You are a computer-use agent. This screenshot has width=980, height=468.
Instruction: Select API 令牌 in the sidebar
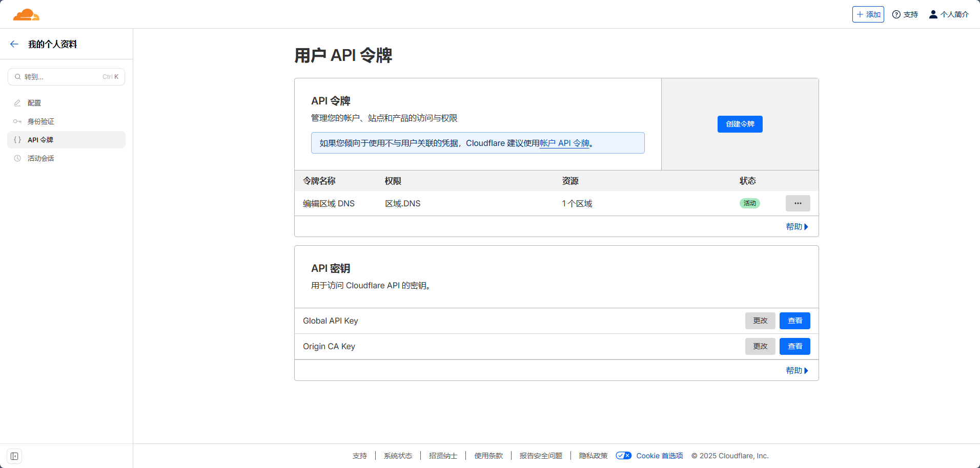40,140
